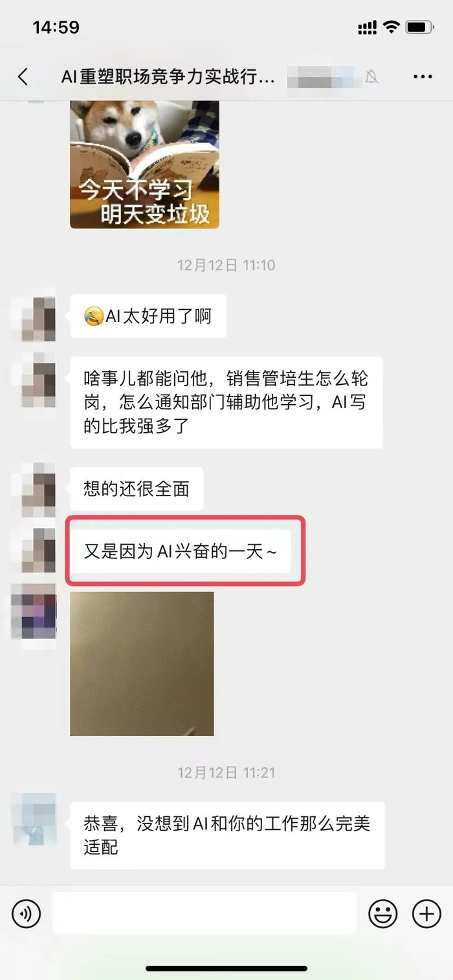
Task: Tap highlighted message "又是因为AI兴奋的一天~"
Action: (x=181, y=551)
